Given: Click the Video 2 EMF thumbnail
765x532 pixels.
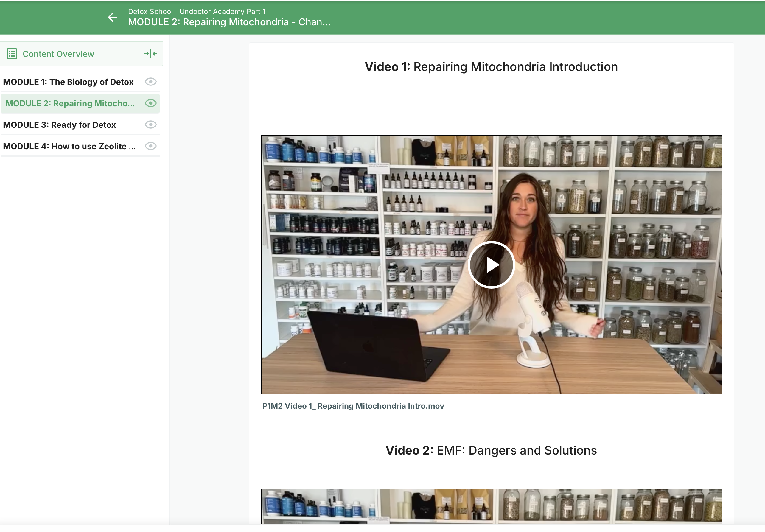Looking at the screenshot, I should (491, 506).
